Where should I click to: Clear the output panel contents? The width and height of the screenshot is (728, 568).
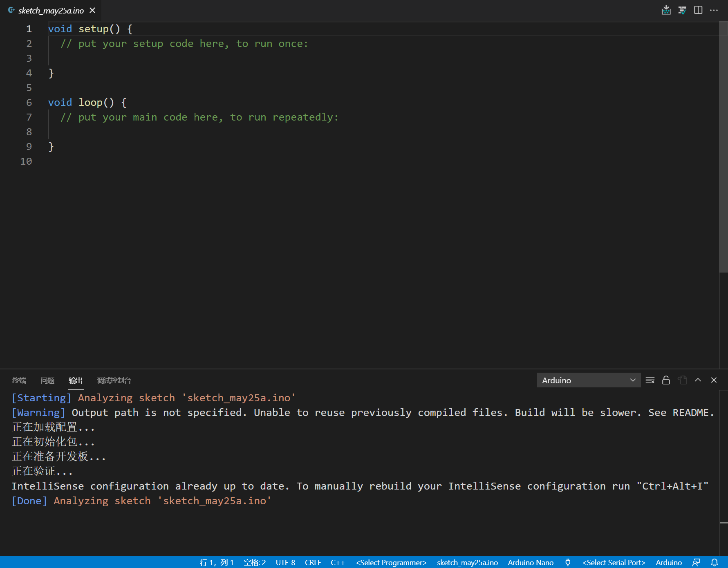tap(650, 380)
